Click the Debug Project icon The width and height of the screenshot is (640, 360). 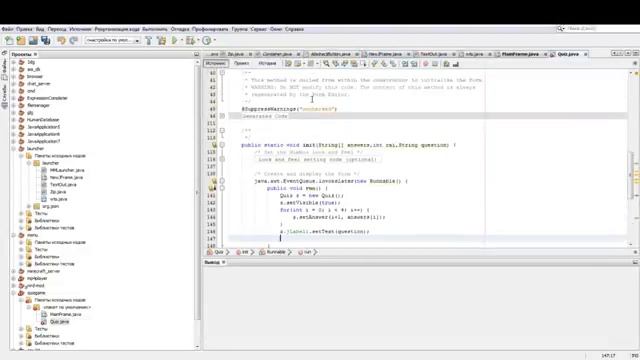pos(190,40)
